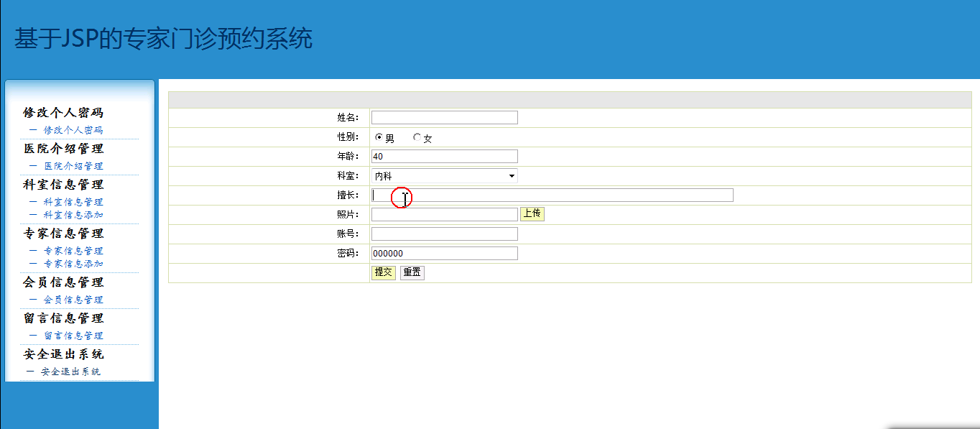
Task: Open the 科室信息管理 sub-link
Action: click(x=73, y=202)
